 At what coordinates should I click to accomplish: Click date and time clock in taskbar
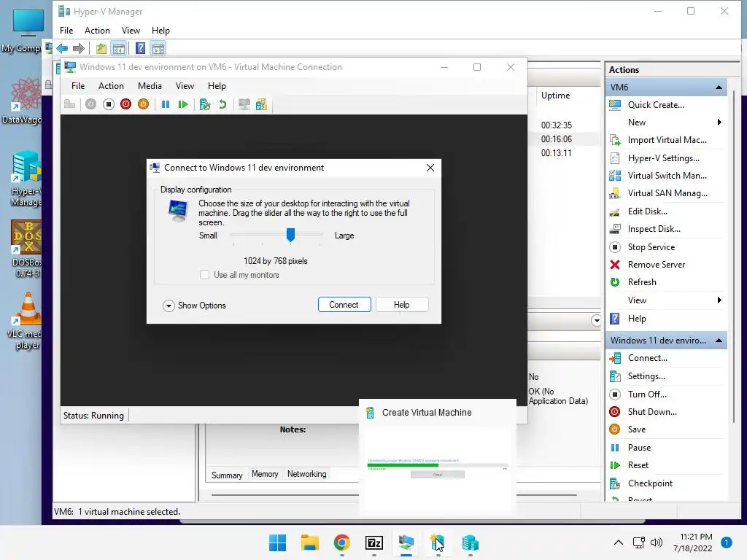693,542
